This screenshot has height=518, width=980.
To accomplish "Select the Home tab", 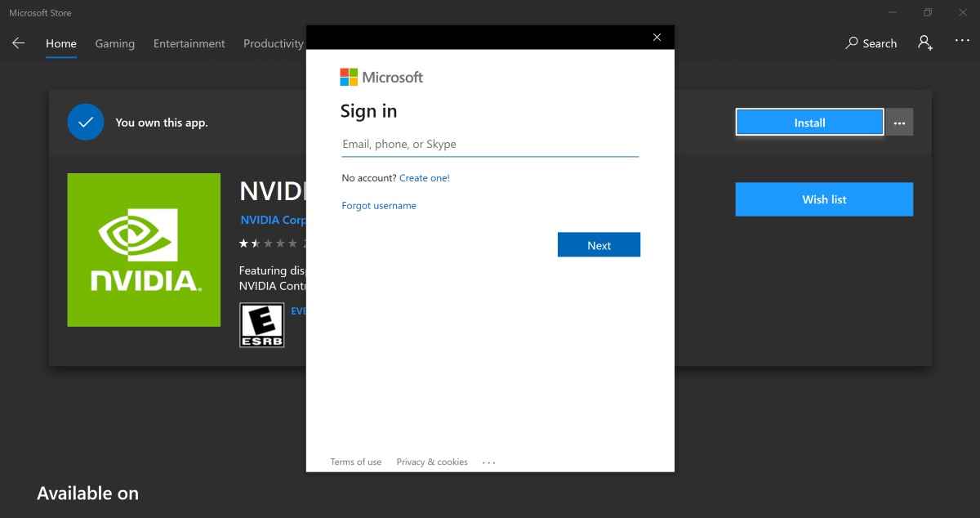I will (x=61, y=43).
